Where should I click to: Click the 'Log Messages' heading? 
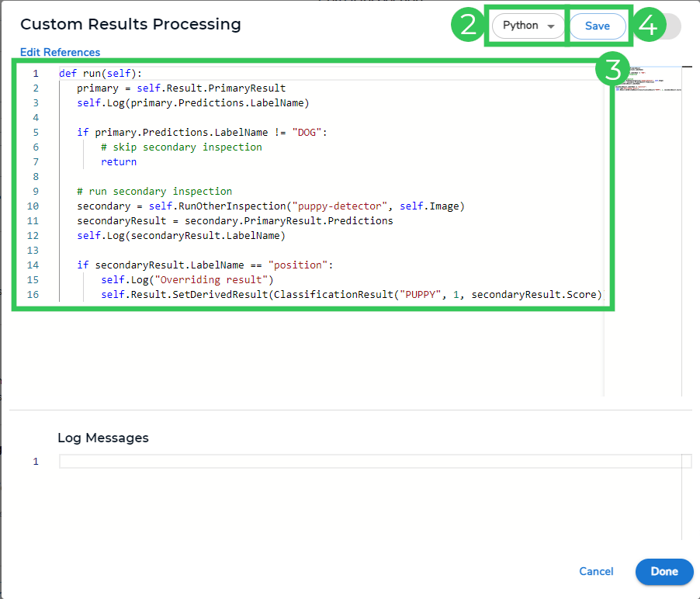[x=103, y=438]
